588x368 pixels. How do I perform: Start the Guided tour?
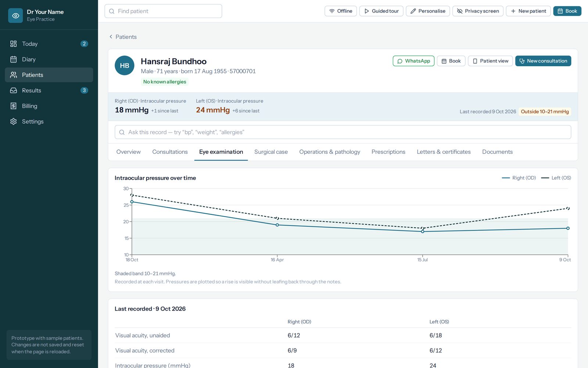tap(381, 11)
